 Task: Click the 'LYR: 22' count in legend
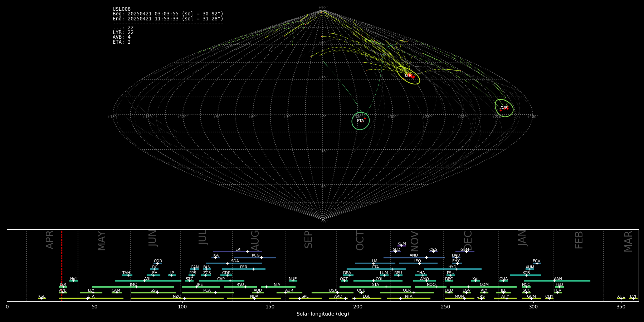coord(123,33)
